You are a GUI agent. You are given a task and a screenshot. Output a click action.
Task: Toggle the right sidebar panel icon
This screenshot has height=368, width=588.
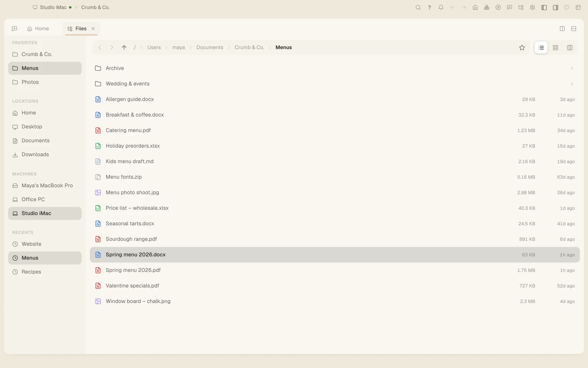(555, 7)
